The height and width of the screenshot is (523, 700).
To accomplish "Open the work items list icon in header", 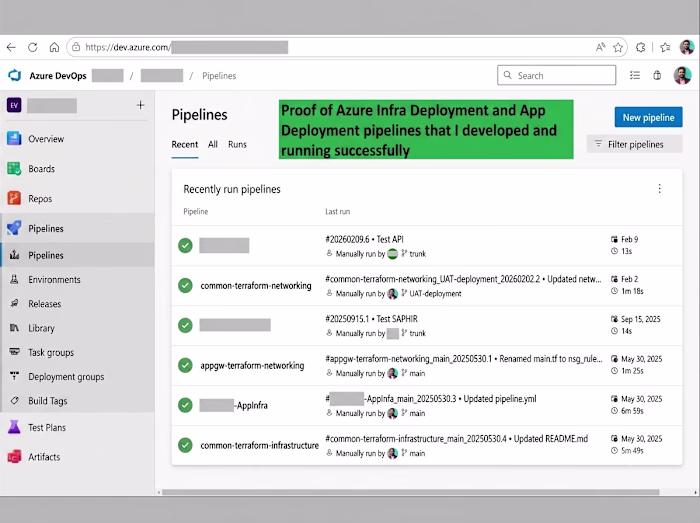I will point(635,75).
